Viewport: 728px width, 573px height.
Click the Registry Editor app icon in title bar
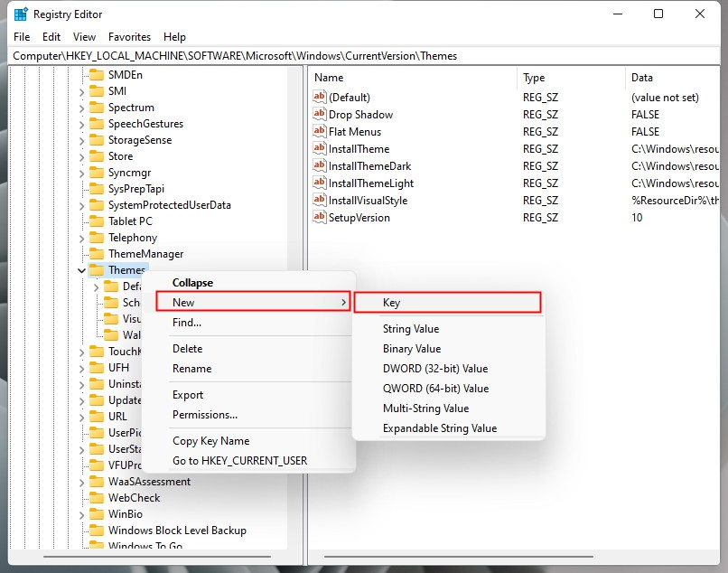[21, 14]
